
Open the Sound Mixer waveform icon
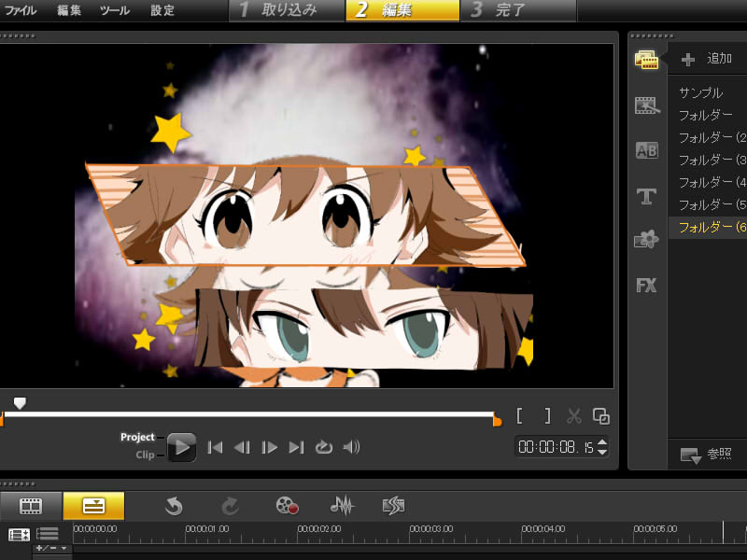click(x=342, y=505)
